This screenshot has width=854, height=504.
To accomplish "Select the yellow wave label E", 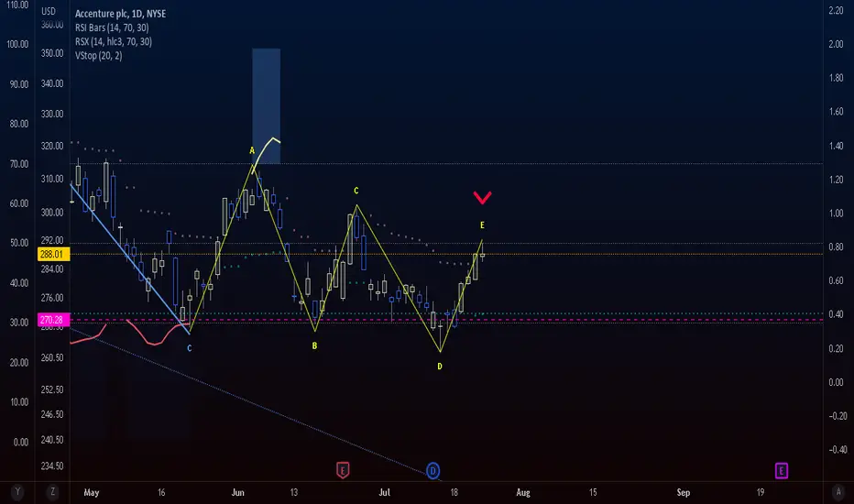I will [482, 225].
